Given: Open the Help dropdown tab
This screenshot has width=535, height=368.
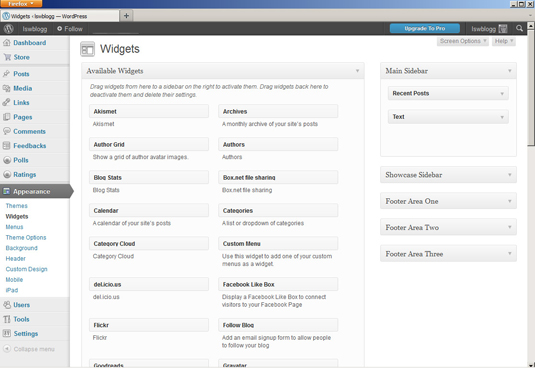Looking at the screenshot, I should [504, 41].
